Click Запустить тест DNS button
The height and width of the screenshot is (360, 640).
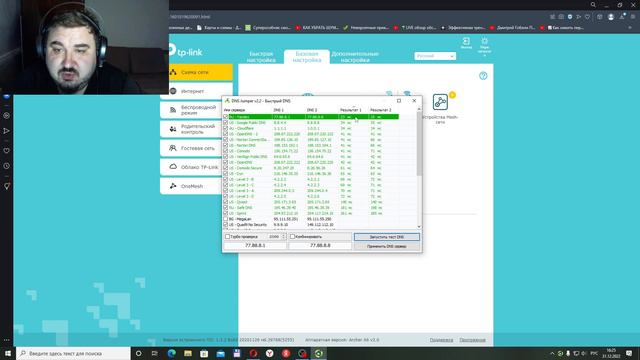pyautogui.click(x=387, y=237)
